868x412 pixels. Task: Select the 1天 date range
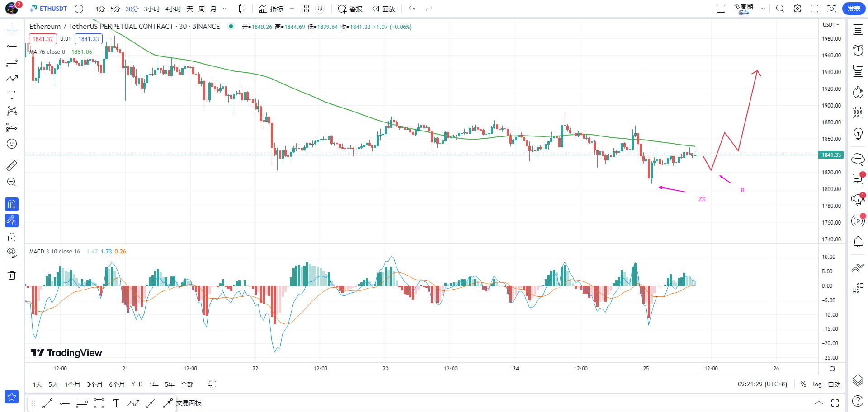pyautogui.click(x=38, y=384)
